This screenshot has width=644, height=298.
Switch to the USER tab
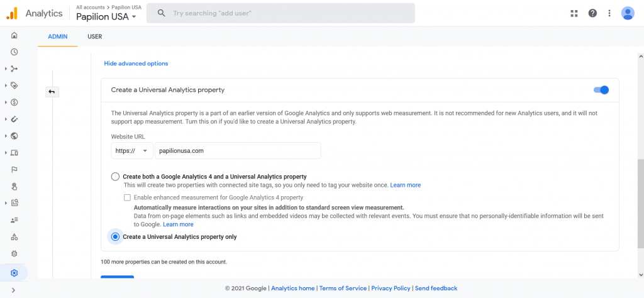95,36
